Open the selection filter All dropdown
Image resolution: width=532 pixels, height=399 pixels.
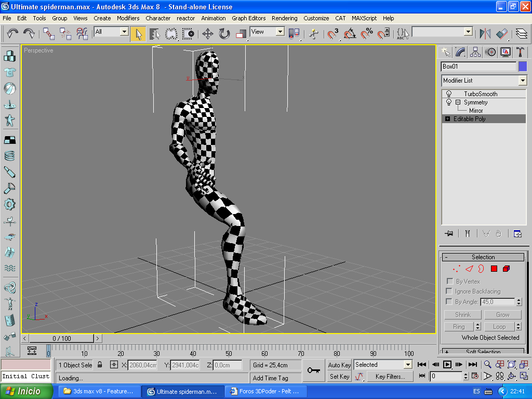click(x=124, y=32)
